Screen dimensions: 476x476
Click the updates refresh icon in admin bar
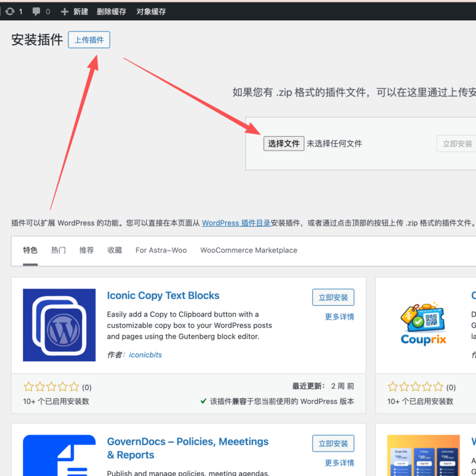click(x=10, y=11)
